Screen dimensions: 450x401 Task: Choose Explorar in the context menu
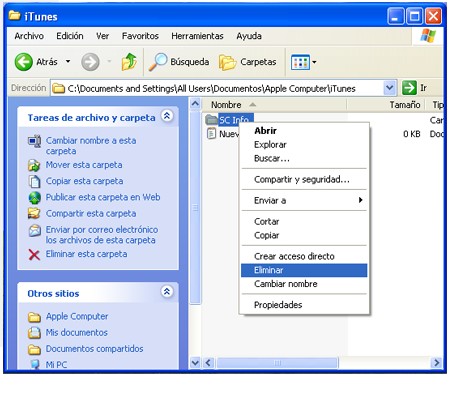(304, 145)
